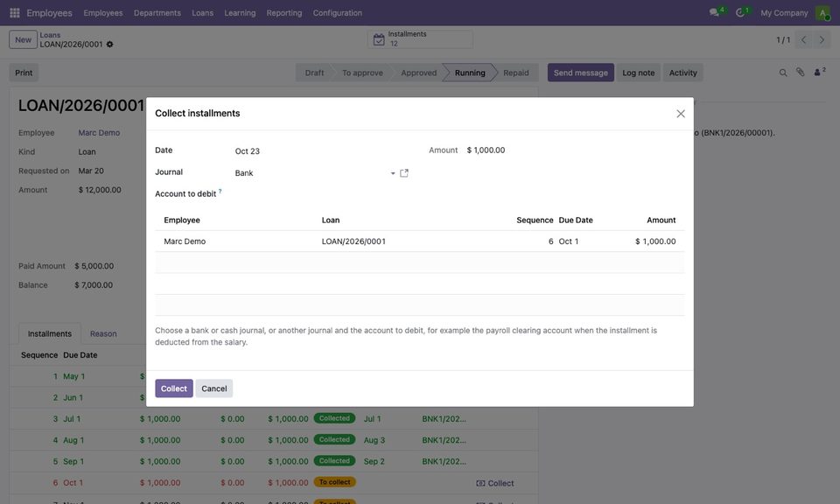The width and height of the screenshot is (840, 504).
Task: Click the help mark beside Account to debit
Action: point(220,192)
